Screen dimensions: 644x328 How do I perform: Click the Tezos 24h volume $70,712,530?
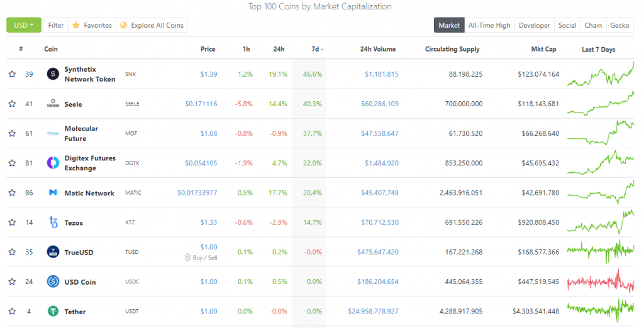[x=379, y=222]
